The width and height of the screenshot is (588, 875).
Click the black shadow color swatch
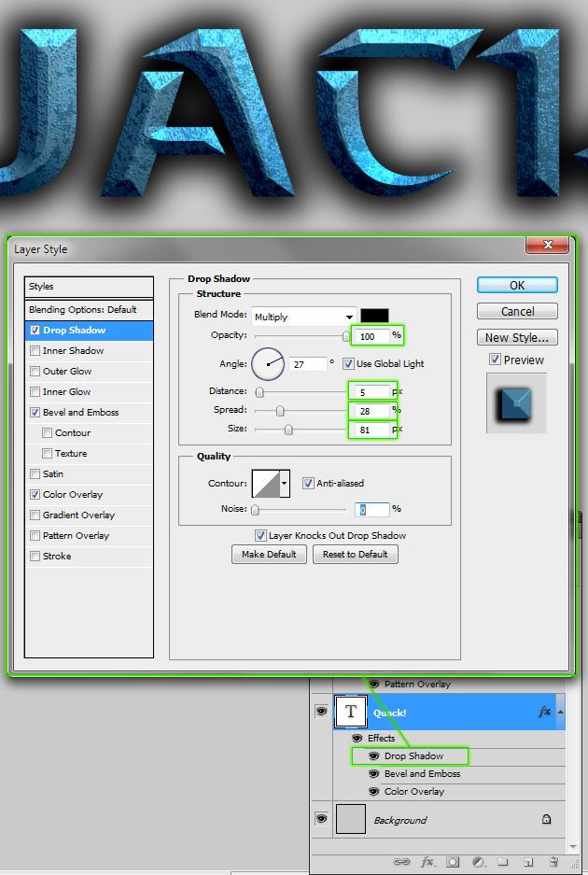(x=374, y=316)
